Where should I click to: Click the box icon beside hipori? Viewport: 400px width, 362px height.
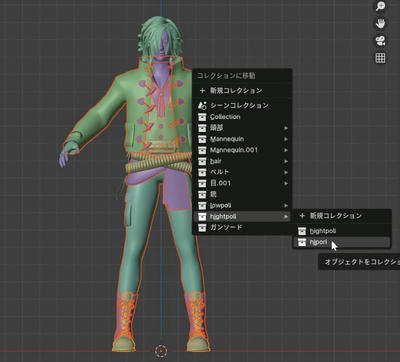point(302,242)
